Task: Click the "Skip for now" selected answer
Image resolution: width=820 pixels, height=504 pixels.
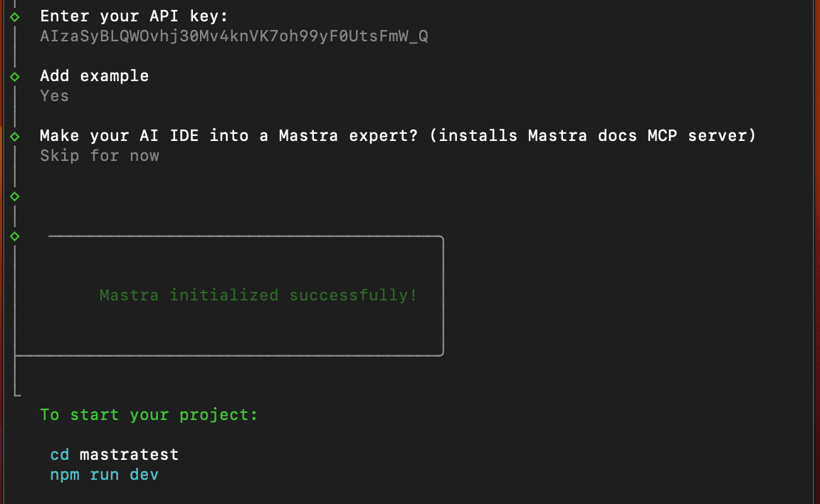Action: point(100,155)
